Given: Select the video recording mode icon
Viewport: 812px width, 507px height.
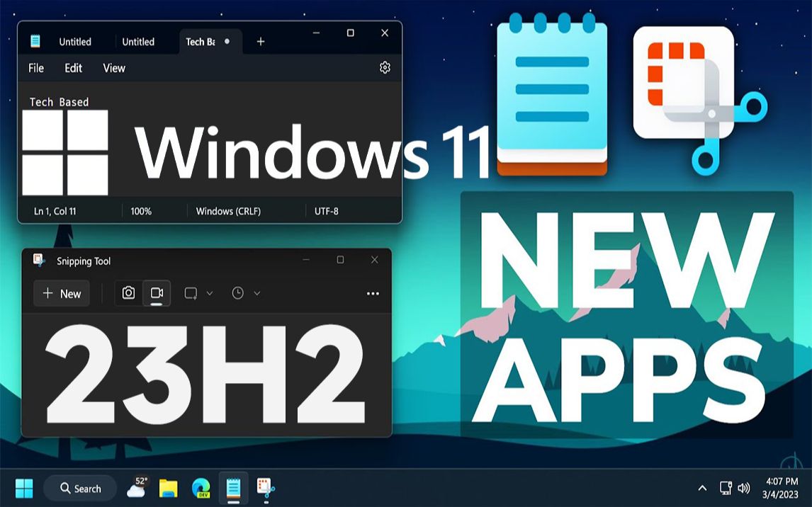Looking at the screenshot, I should pos(155,292).
